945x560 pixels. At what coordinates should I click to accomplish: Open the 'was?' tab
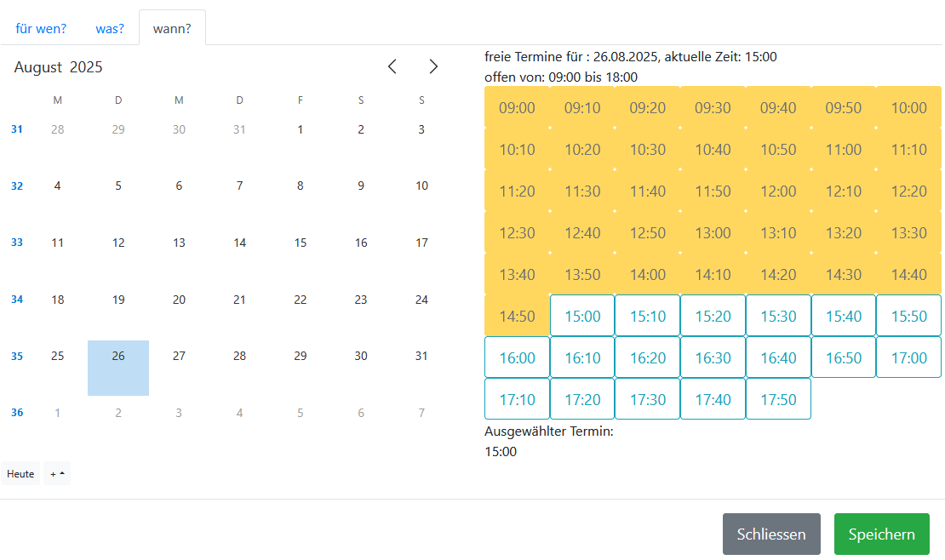[110, 28]
